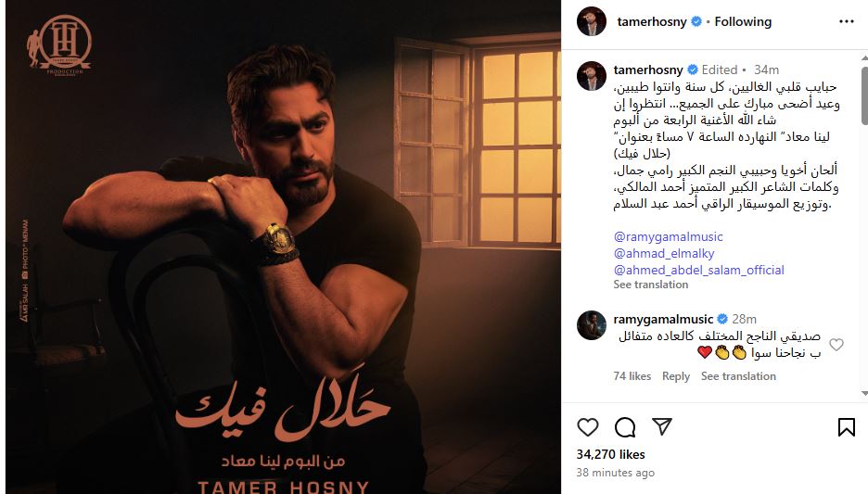
Task: Like ramygamalmusic's comment with the small heart
Action: 836,345
